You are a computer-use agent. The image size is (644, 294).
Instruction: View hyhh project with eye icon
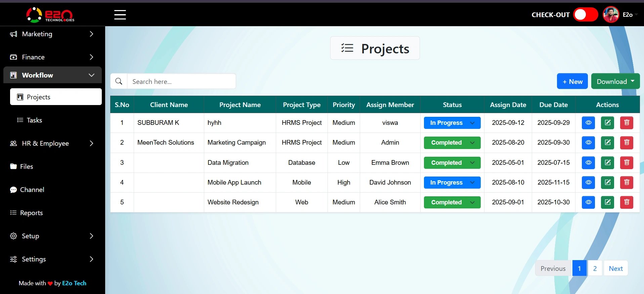click(588, 123)
